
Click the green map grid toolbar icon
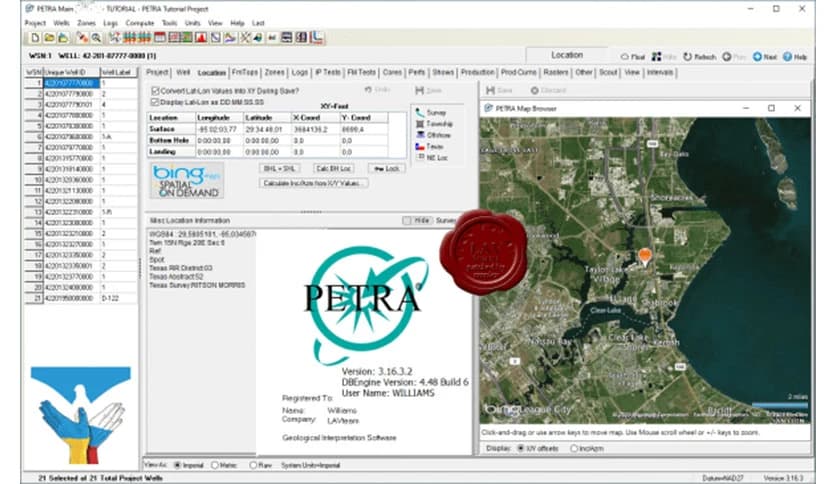click(x=187, y=37)
